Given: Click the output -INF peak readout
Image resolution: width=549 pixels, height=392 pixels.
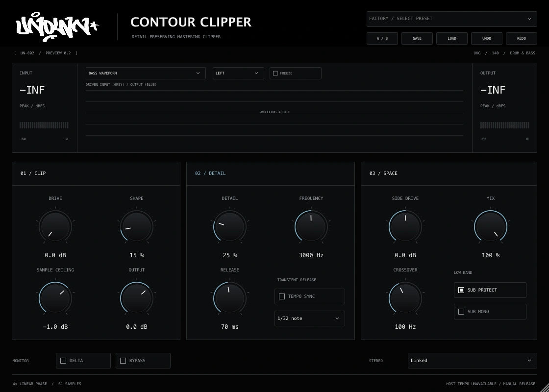Looking at the screenshot, I should click(x=493, y=90).
